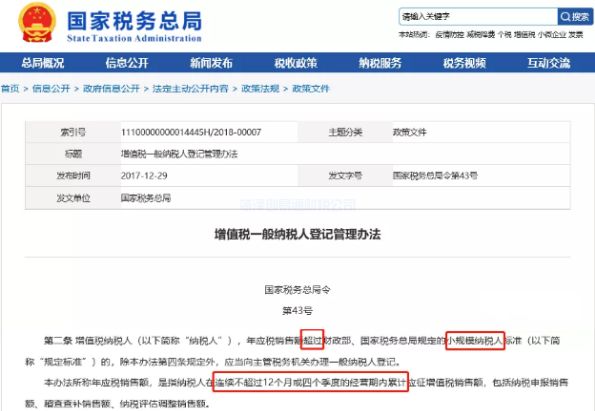
Task: Open the 总局概况 navigation menu
Action: pyautogui.click(x=42, y=63)
